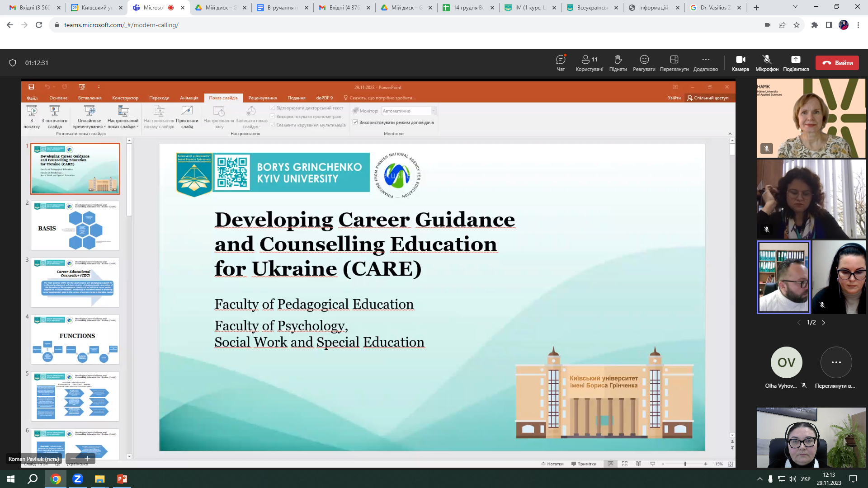Click Увійти sign-in link in PowerPoint
The height and width of the screenshot is (488, 868).
(x=674, y=98)
